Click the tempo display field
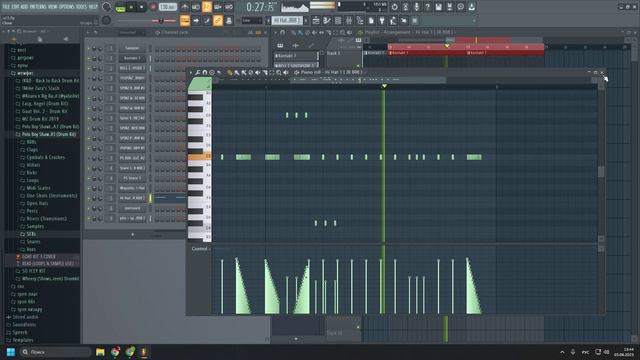Viewport: 640px width, 360px height. click(167, 7)
